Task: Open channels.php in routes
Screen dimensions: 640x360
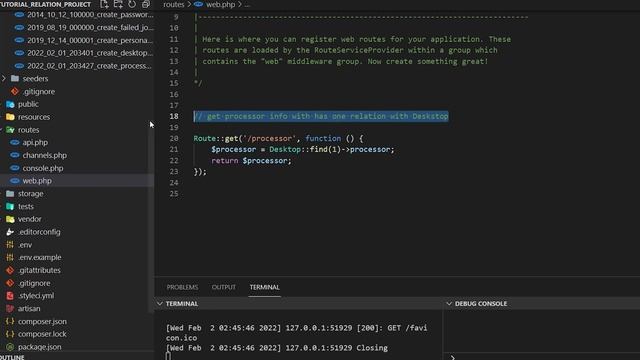Action: [x=44, y=155]
